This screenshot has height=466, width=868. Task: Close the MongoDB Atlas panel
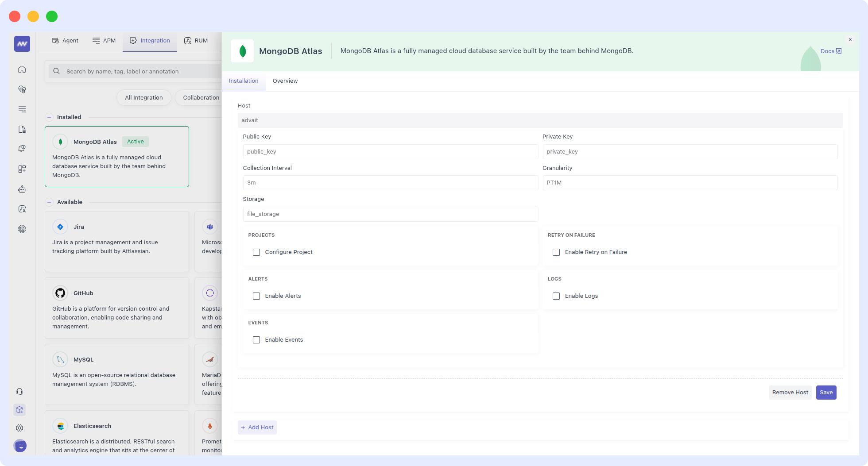tap(850, 40)
